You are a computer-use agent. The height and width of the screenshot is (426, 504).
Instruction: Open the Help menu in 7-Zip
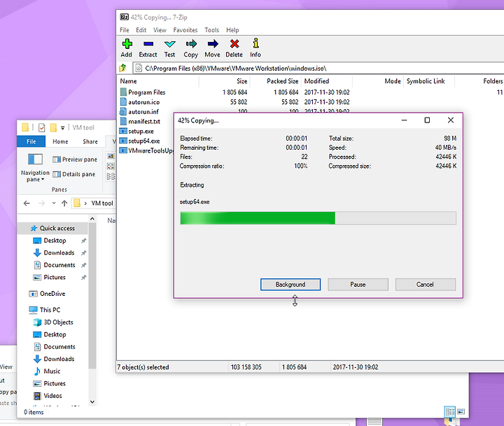point(232,30)
